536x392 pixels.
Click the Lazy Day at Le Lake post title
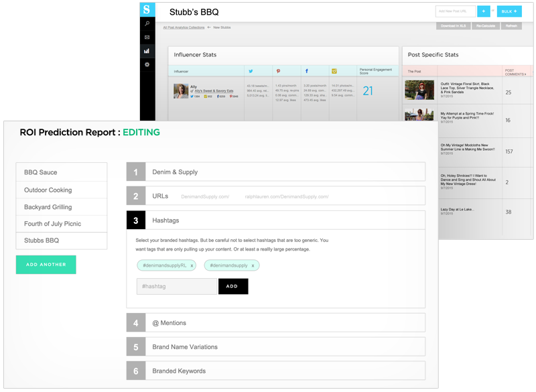point(457,209)
